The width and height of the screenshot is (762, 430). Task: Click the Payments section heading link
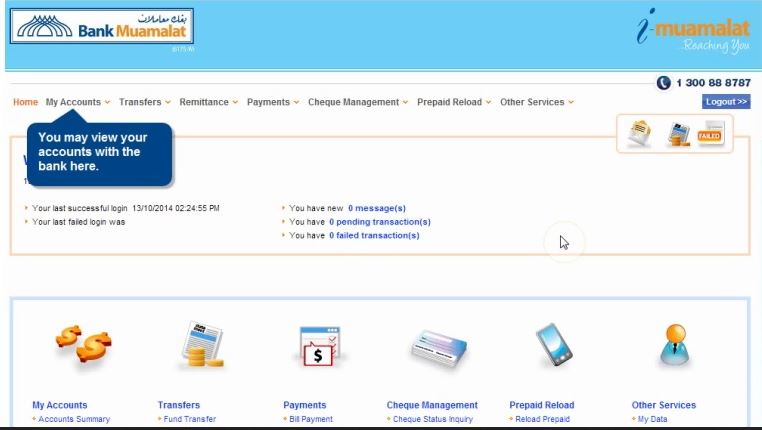coord(305,405)
